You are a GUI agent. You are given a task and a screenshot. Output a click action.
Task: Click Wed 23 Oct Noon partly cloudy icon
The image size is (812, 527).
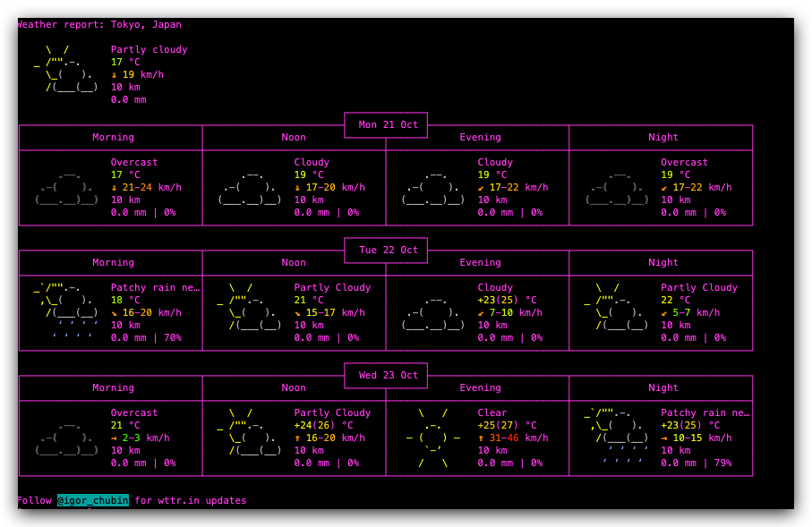click(x=250, y=432)
